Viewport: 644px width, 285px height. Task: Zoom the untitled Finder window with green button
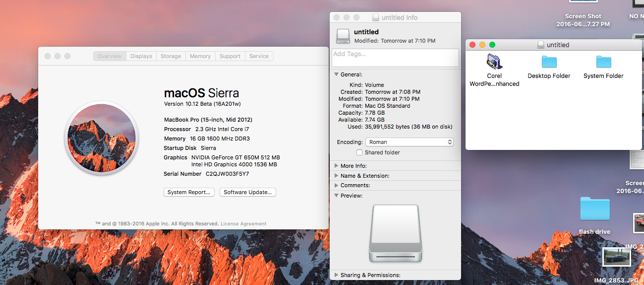tap(492, 45)
